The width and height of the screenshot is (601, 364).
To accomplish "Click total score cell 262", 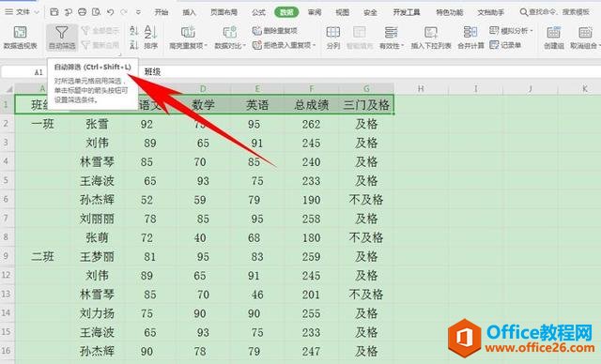I will [311, 124].
